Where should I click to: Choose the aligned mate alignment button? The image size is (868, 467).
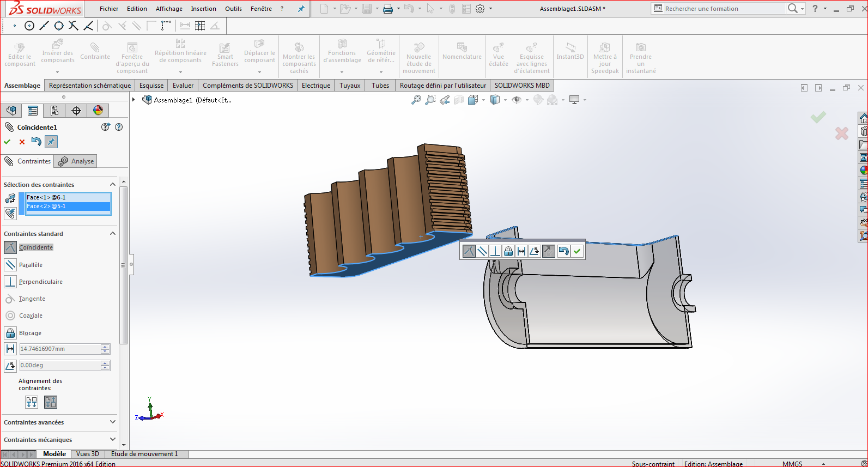(x=32, y=402)
